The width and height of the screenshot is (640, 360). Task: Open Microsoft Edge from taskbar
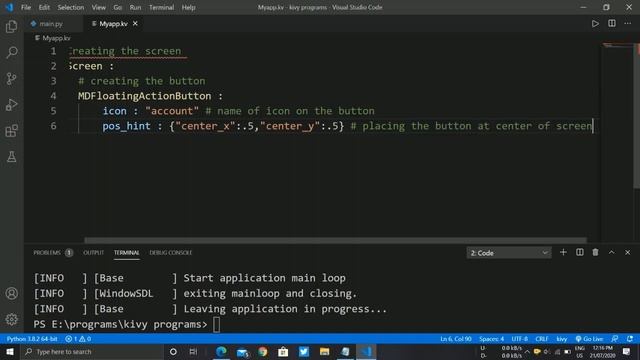click(221, 351)
